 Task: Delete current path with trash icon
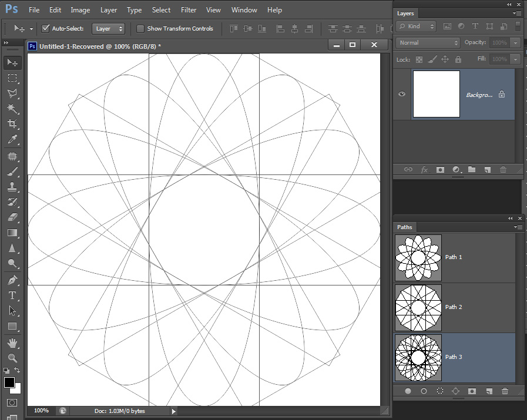coord(505,391)
